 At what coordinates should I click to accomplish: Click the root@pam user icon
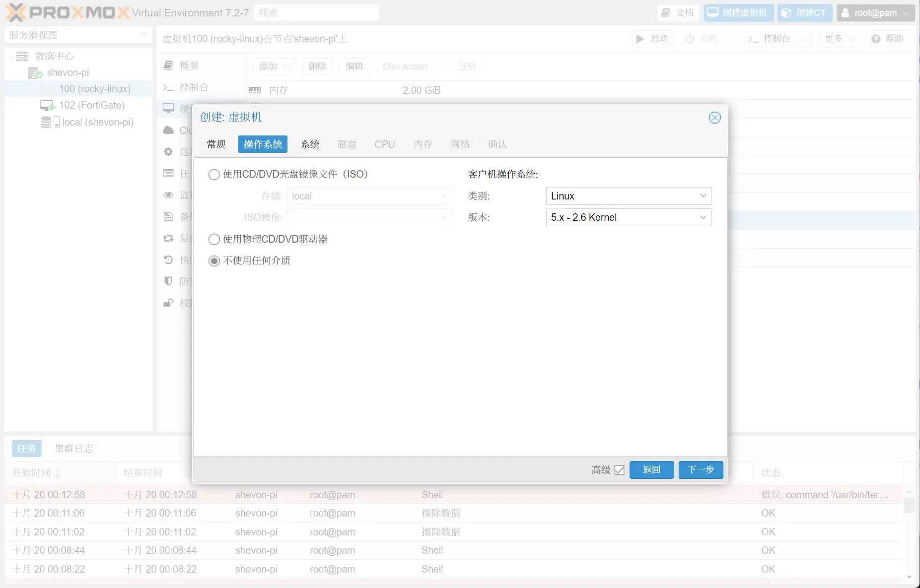tap(845, 13)
